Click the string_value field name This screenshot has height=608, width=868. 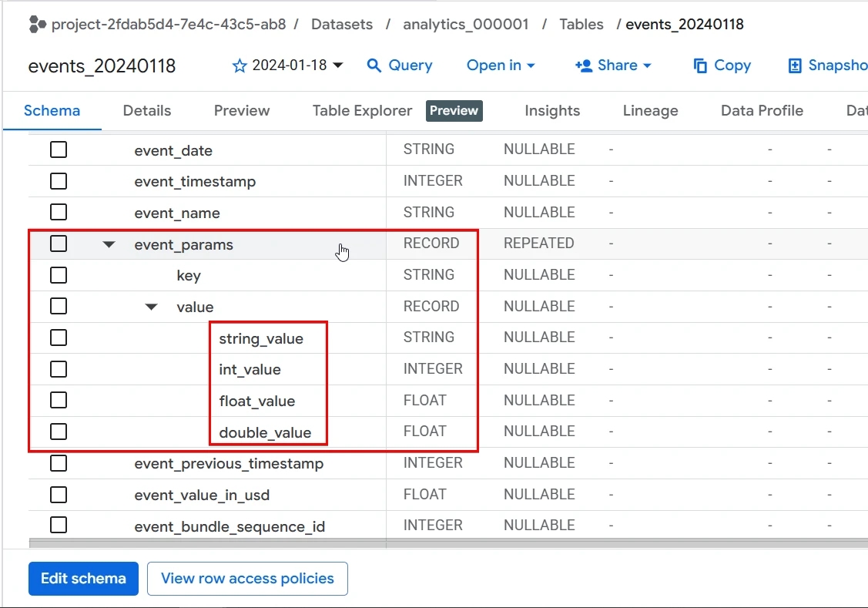click(261, 339)
